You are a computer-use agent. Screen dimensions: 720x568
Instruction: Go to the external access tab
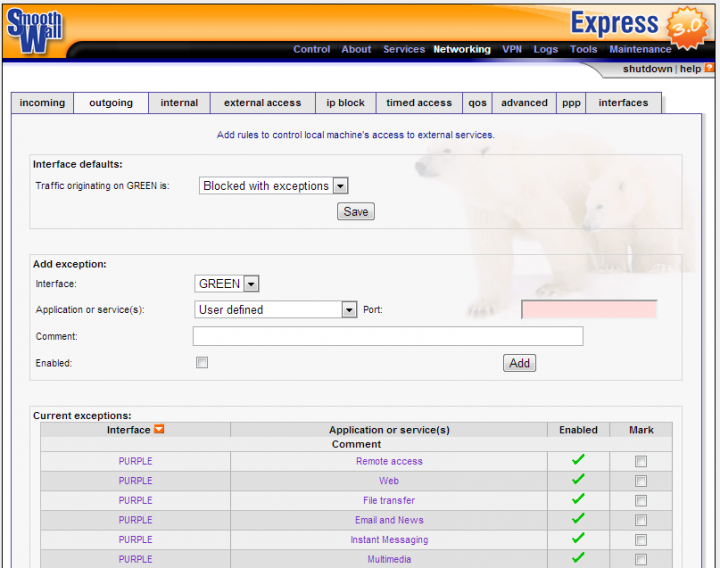263,103
